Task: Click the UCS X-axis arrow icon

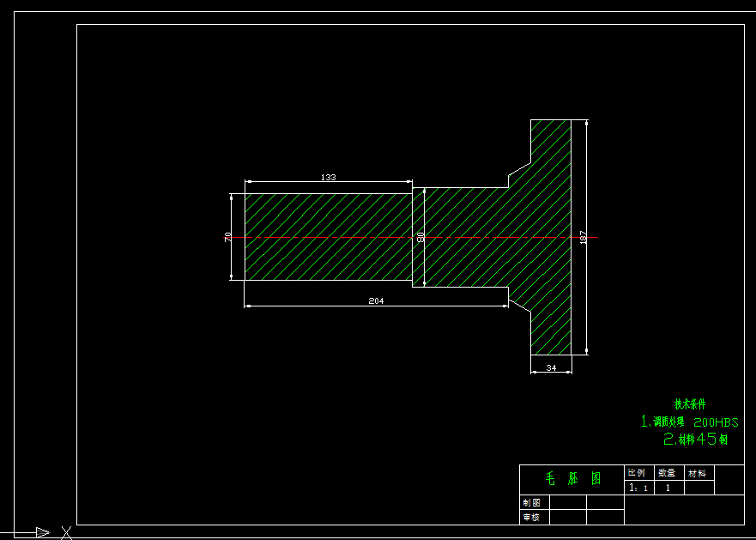Action: coord(42,533)
